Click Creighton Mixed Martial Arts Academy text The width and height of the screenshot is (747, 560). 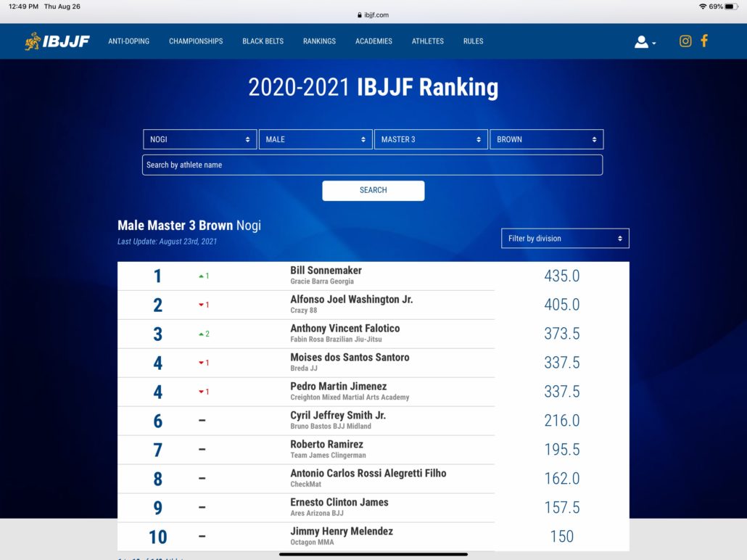click(350, 398)
